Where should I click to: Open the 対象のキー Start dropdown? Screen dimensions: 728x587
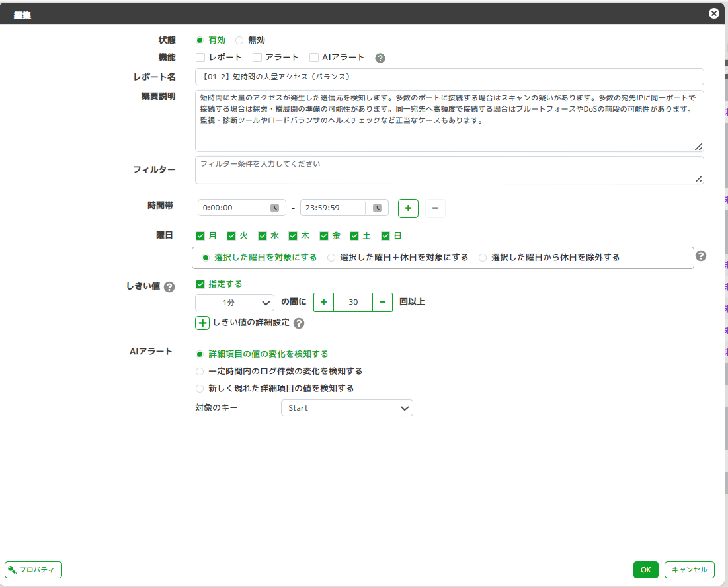point(346,408)
